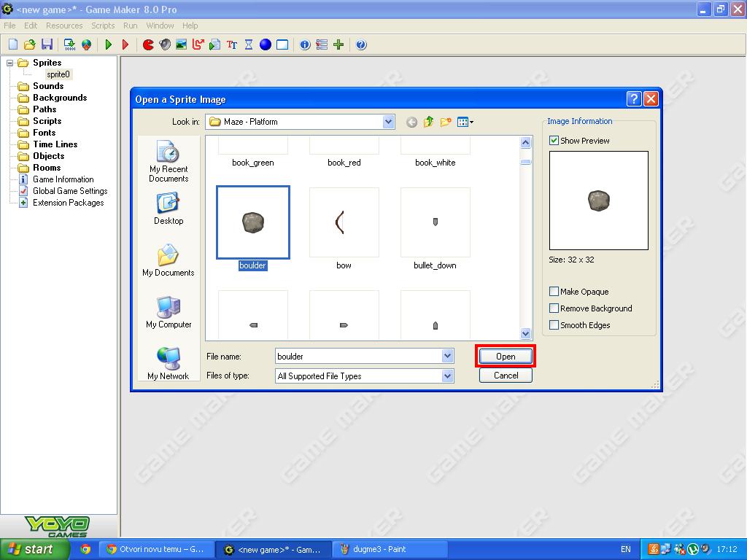Select the bow file thumbnail
The image size is (747, 560).
344,222
